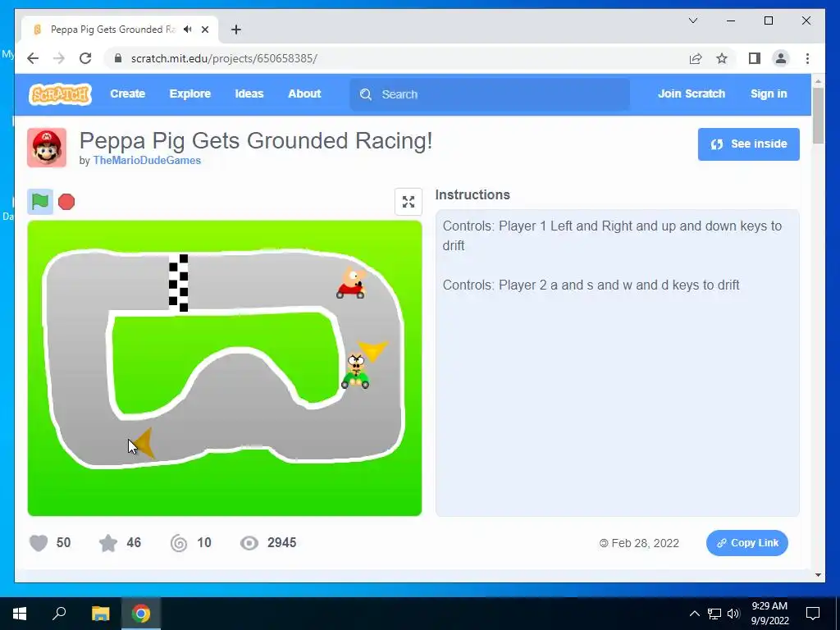Show hidden tray icons
This screenshot has width=840, height=630.
click(x=694, y=614)
